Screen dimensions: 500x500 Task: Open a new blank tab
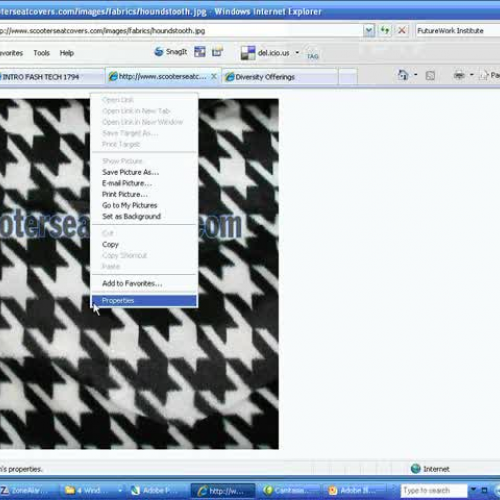pos(348,77)
